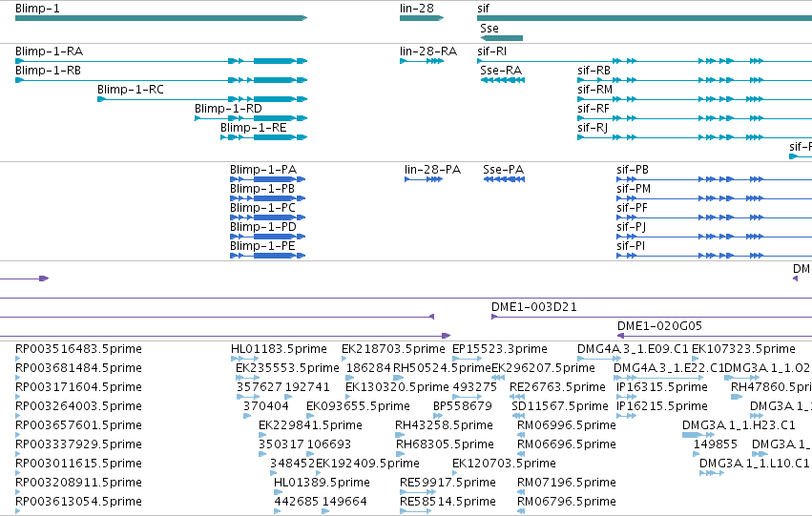Click EST EK192409.5prime
The height and width of the screenshot is (516, 812).
pos(367,464)
